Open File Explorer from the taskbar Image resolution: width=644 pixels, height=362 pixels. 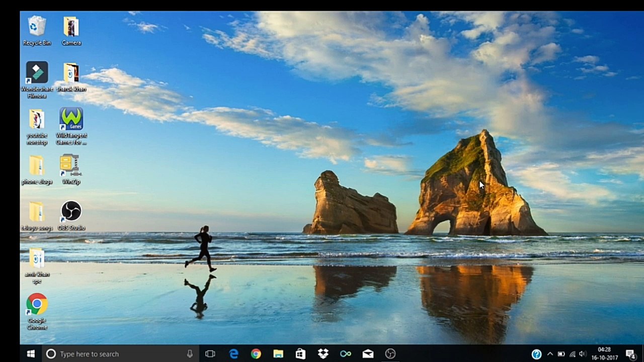[x=278, y=354]
